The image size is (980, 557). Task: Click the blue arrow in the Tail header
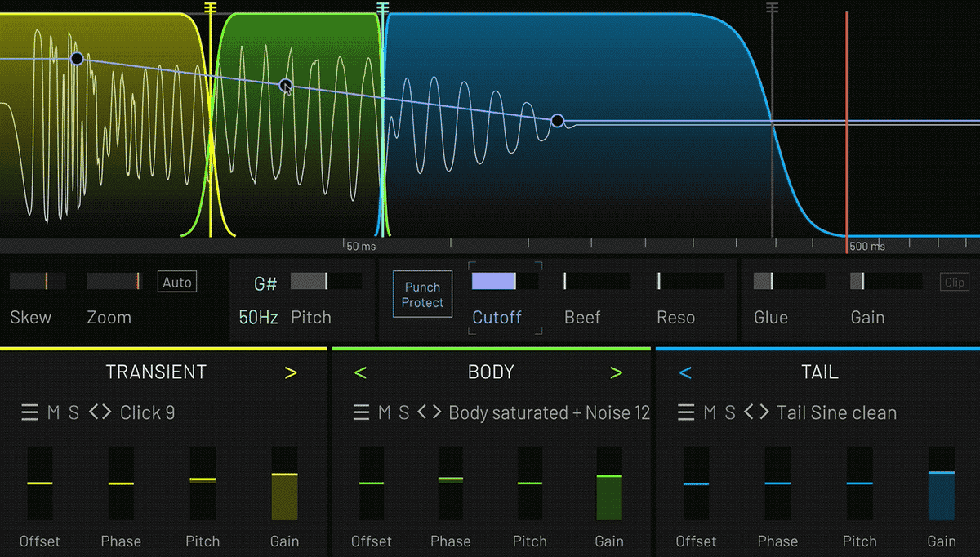[685, 372]
